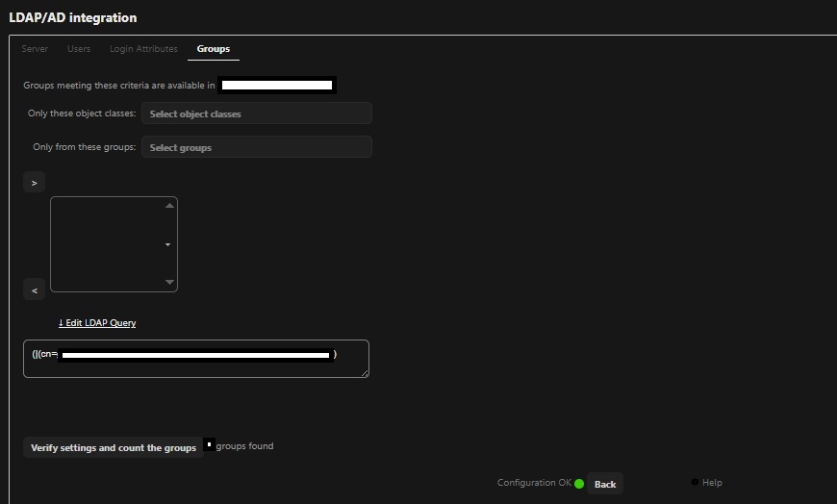The image size is (837, 504).
Task: Click the > expand groups button
Action: tap(35, 183)
